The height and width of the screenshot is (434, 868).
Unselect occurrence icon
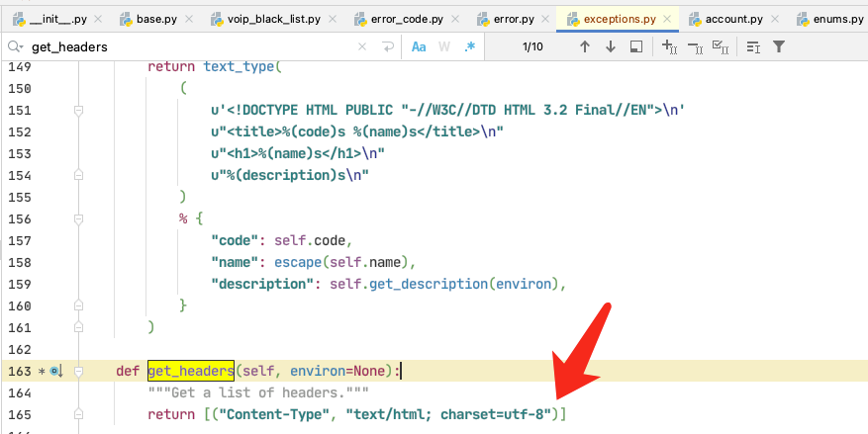pyautogui.click(x=695, y=47)
